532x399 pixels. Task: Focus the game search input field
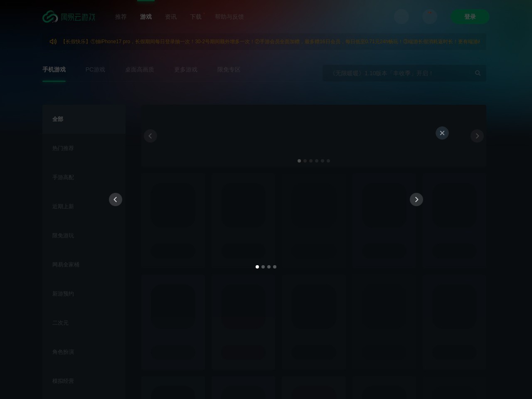point(399,73)
